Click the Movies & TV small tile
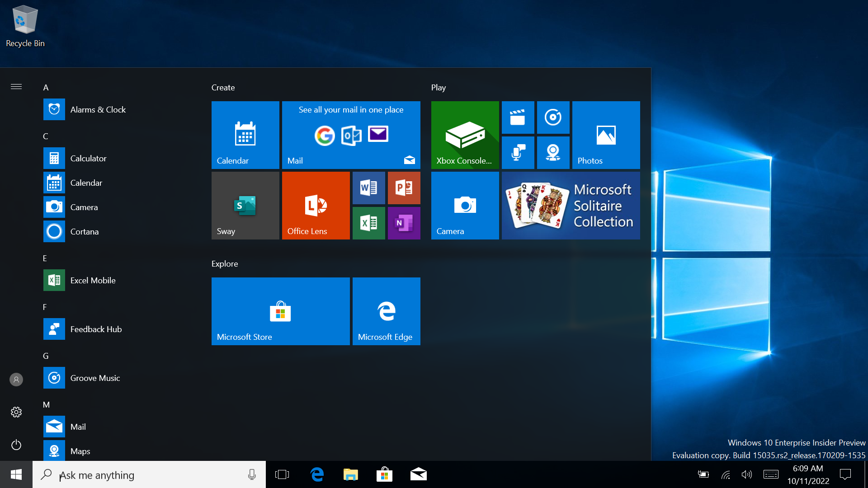The height and width of the screenshot is (488, 868). (518, 117)
